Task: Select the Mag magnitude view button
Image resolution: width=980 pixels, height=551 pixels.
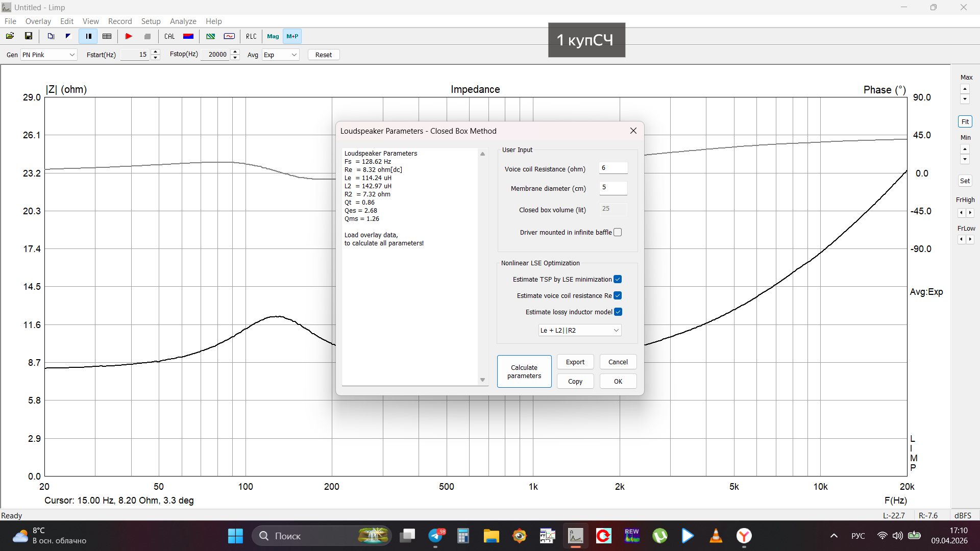Action: click(273, 36)
